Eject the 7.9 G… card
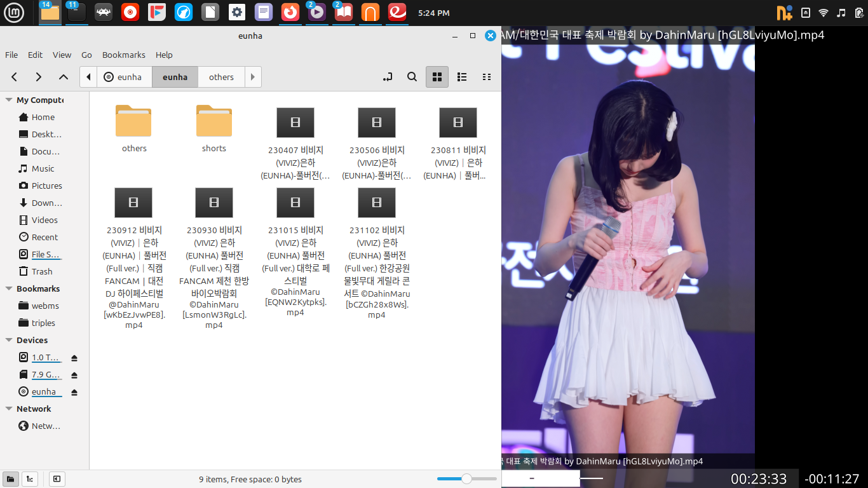The width and height of the screenshot is (868, 488). (74, 375)
